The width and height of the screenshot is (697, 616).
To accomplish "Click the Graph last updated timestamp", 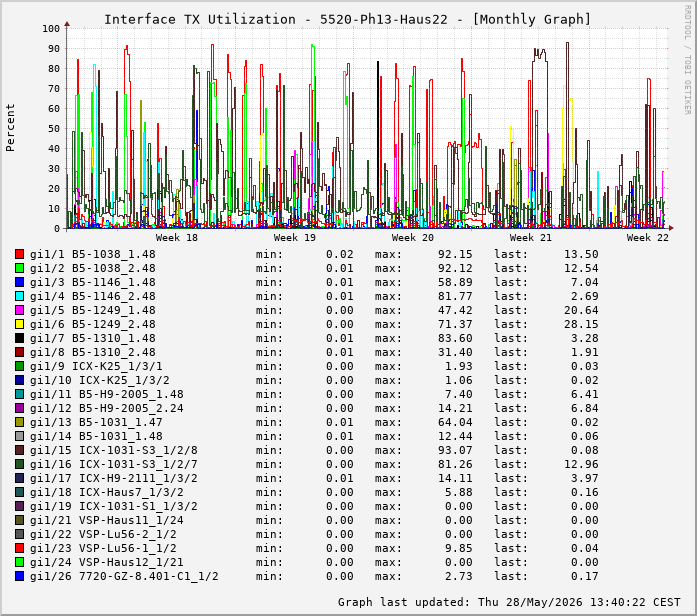I will (509, 602).
